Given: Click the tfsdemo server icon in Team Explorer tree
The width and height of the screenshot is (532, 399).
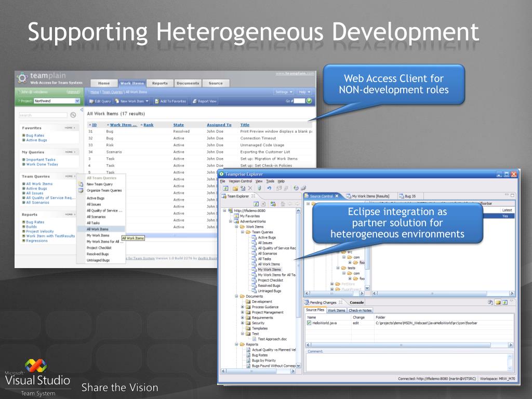Looking at the screenshot, I should click(230, 210).
